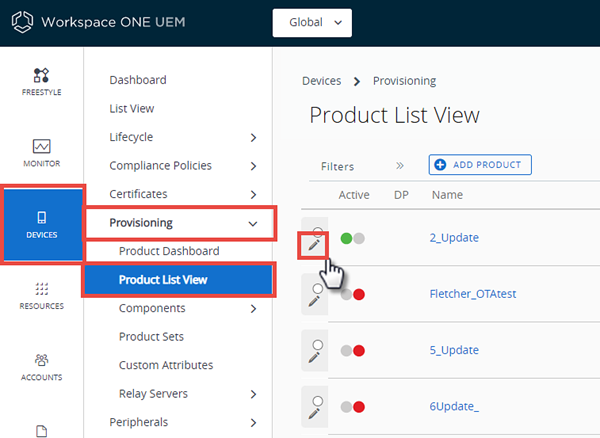Viewport: 600px width, 438px height.
Task: Click the Components menu label
Action: [x=152, y=308]
